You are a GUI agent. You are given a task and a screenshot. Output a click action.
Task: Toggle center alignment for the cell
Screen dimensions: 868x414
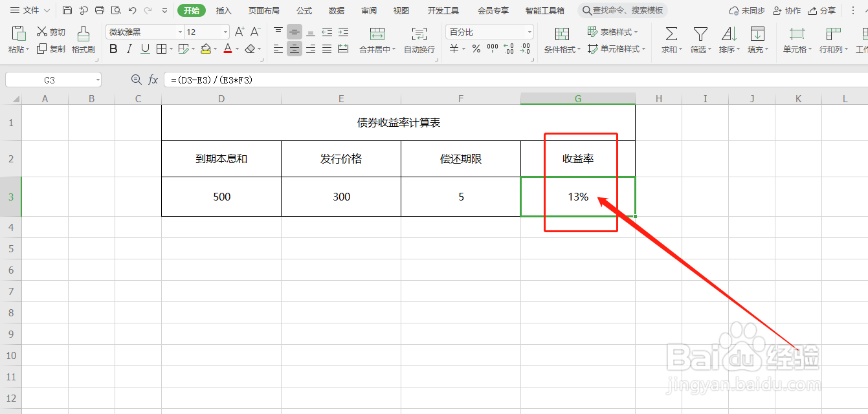(x=294, y=49)
